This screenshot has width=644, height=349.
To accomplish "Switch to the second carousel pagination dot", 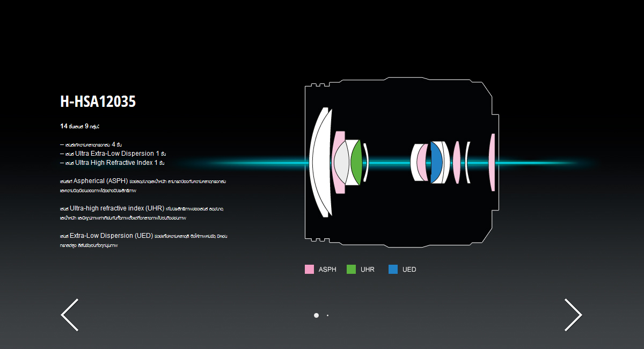I will coord(327,315).
